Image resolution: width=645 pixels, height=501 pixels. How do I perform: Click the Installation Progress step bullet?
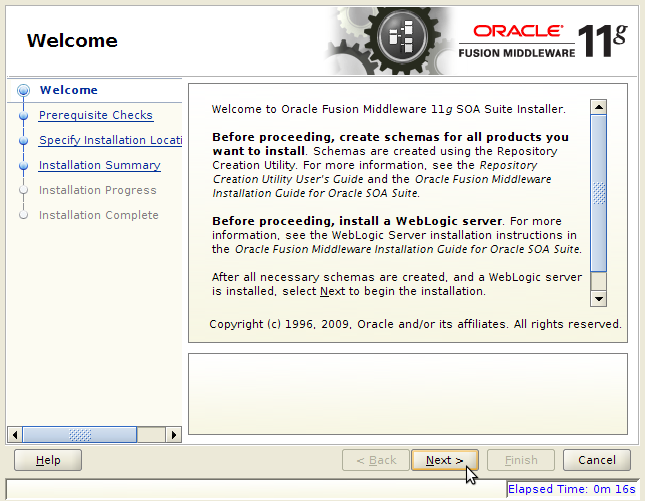click(x=23, y=190)
